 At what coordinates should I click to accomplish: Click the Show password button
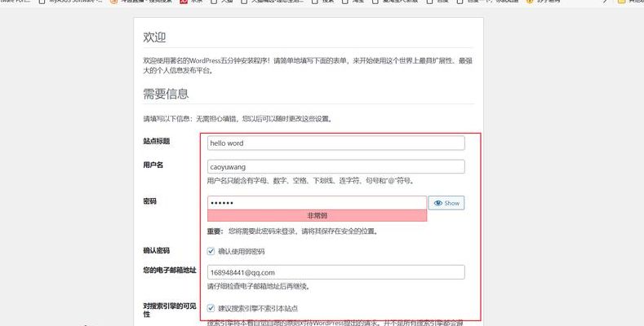pos(446,203)
